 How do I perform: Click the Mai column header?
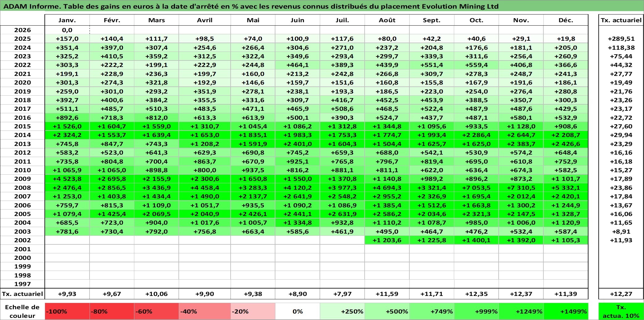tap(253, 20)
